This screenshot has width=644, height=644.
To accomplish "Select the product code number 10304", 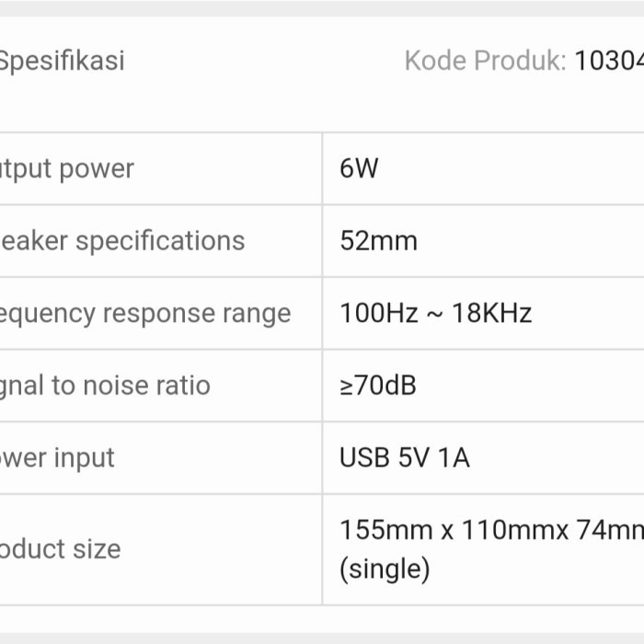I will 609,62.
